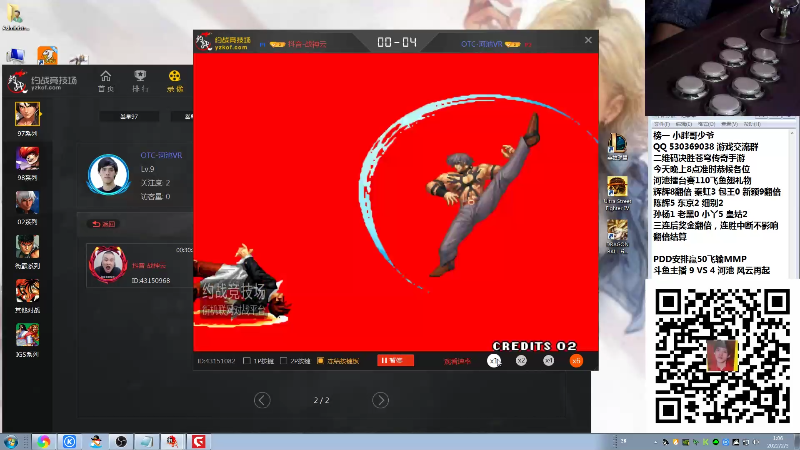The image size is (800, 450).
Task: Enable the 1P key display checkbox
Action: (x=247, y=361)
